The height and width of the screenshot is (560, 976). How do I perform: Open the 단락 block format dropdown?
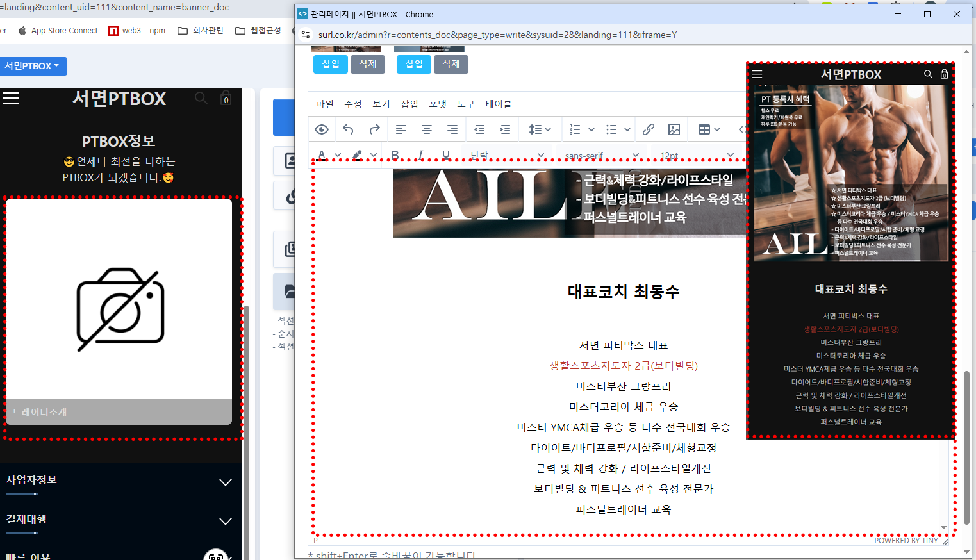(506, 155)
